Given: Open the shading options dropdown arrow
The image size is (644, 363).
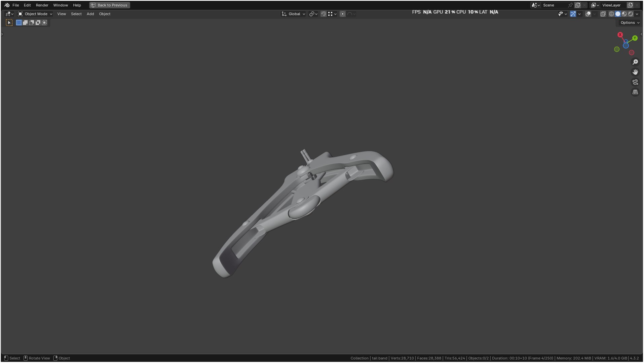Looking at the screenshot, I should coord(637,14).
